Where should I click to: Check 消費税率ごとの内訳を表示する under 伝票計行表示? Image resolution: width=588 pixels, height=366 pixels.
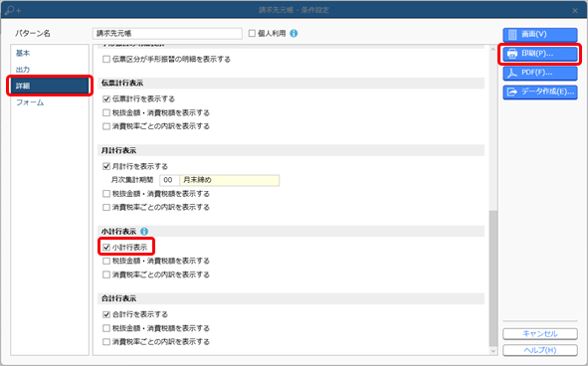click(x=106, y=126)
